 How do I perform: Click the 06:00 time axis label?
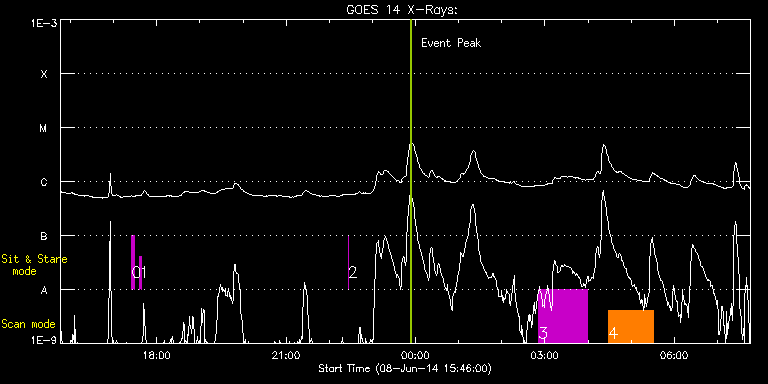coord(674,356)
